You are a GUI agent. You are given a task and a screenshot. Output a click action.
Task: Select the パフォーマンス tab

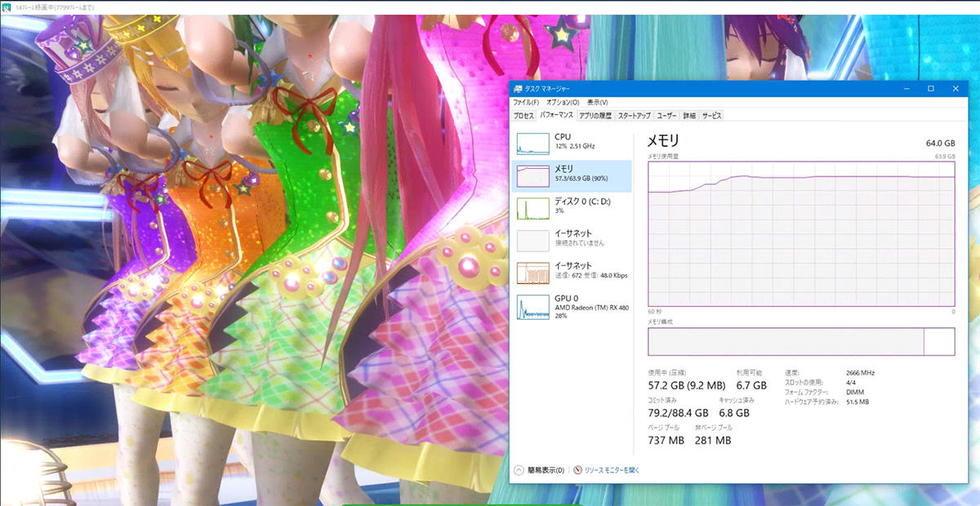[x=556, y=116]
